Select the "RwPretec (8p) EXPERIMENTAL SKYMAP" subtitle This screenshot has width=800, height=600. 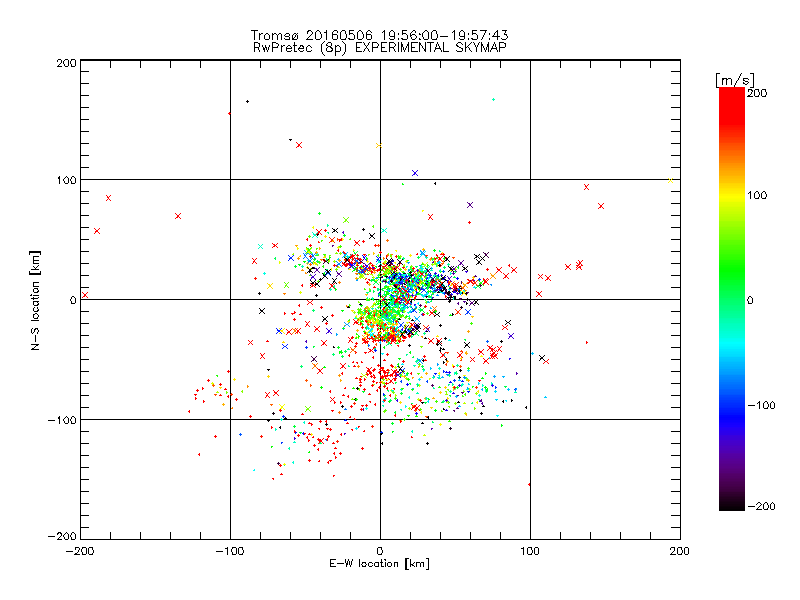tap(379, 48)
